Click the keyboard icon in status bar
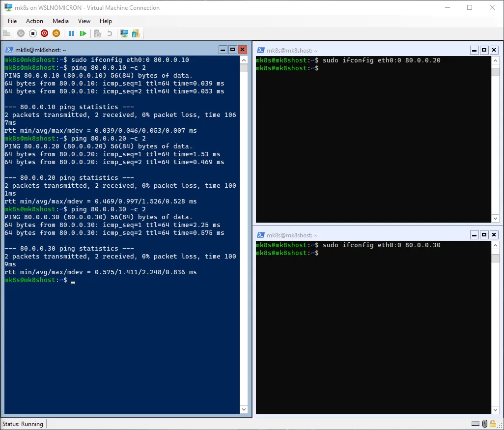504x430 pixels. 476,424
